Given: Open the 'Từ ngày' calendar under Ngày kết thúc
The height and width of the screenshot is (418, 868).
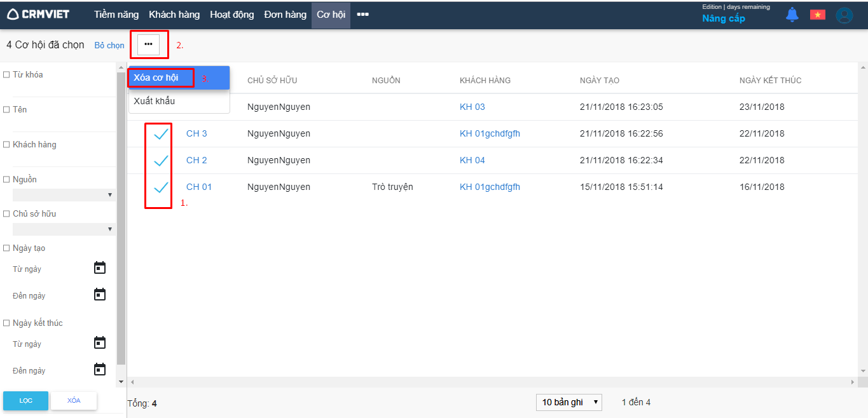Looking at the screenshot, I should [x=100, y=343].
